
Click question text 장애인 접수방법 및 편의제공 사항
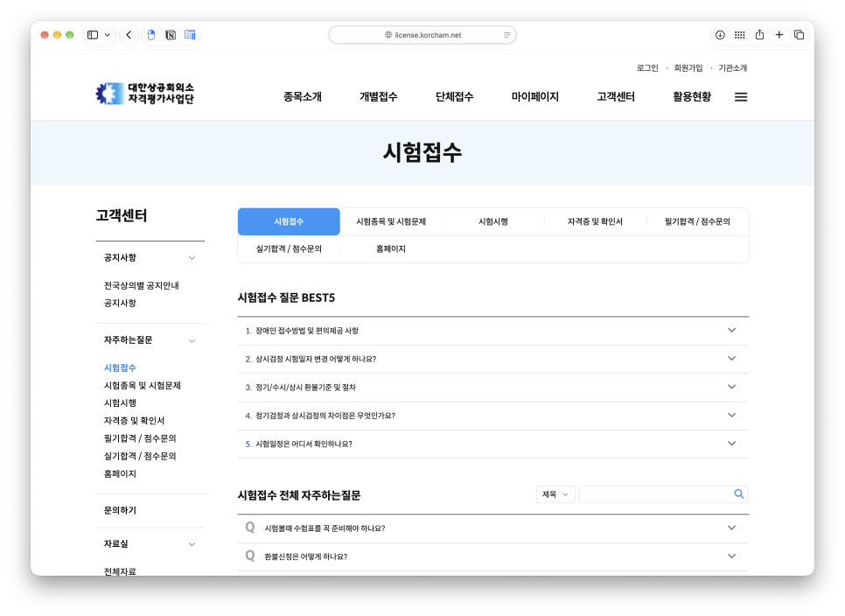pos(307,331)
